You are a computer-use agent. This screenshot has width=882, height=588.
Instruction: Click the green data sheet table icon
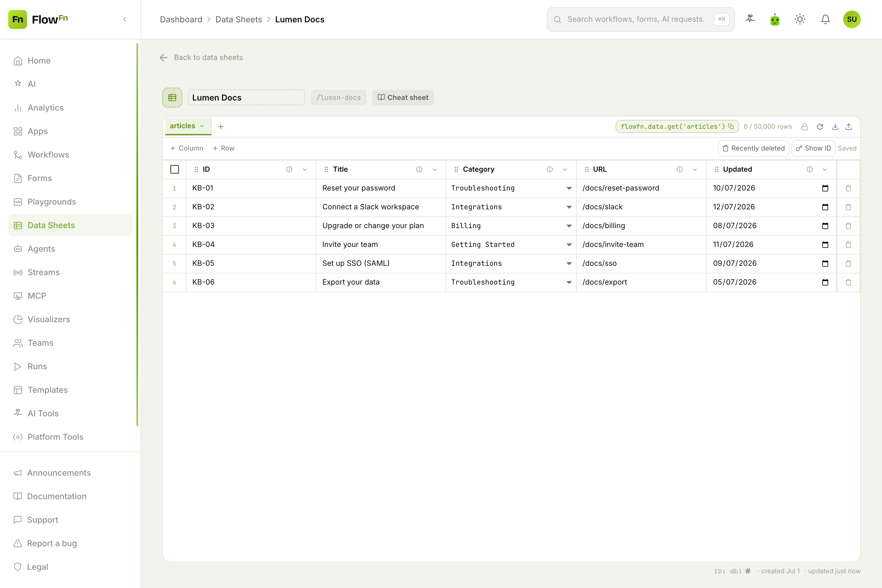(x=172, y=98)
